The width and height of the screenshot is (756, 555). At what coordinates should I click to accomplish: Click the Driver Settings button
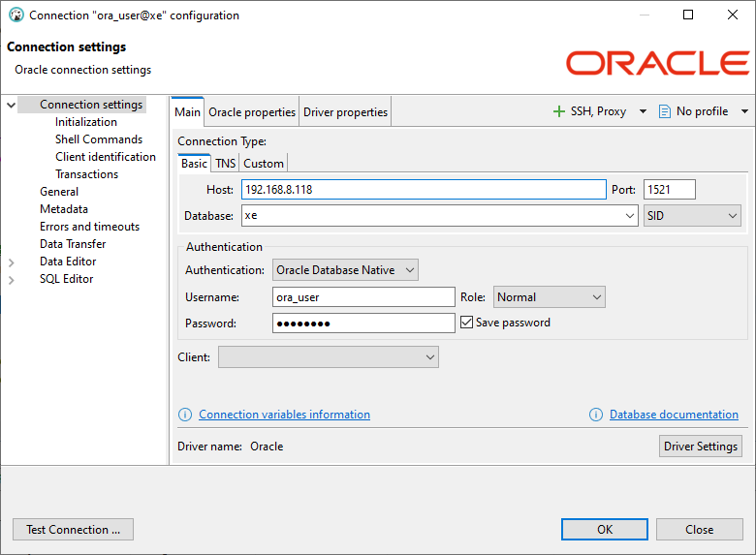pos(701,447)
